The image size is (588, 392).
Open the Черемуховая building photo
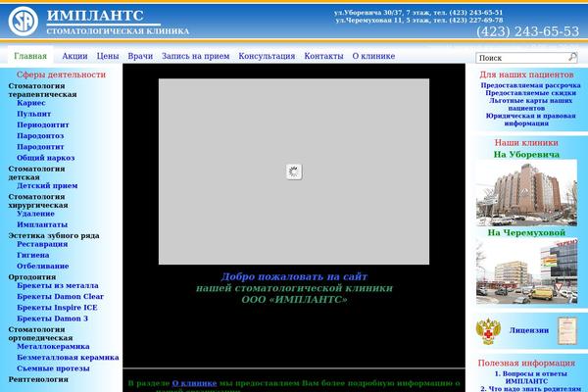coord(526,270)
